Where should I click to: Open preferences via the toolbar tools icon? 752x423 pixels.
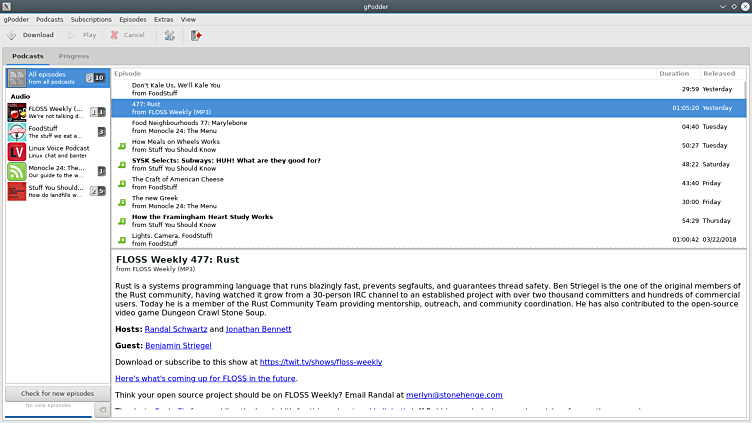point(170,35)
